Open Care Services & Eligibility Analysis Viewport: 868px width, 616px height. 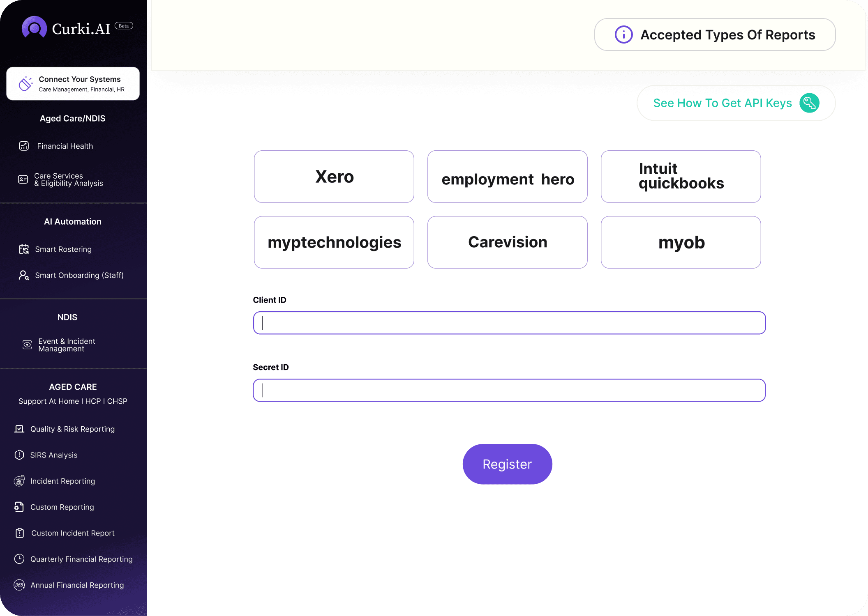(x=68, y=179)
